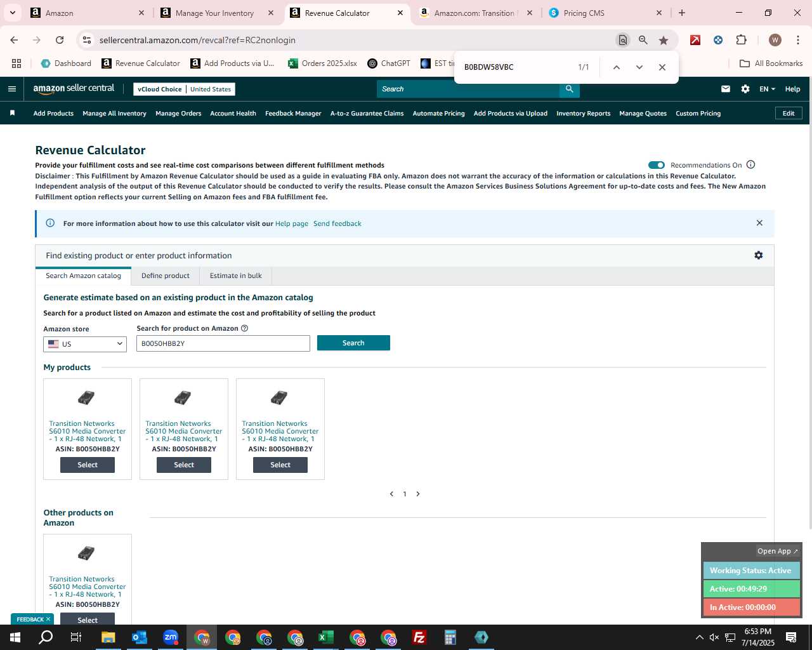Close the find-in-page bar
The image size is (812, 650).
click(x=662, y=67)
